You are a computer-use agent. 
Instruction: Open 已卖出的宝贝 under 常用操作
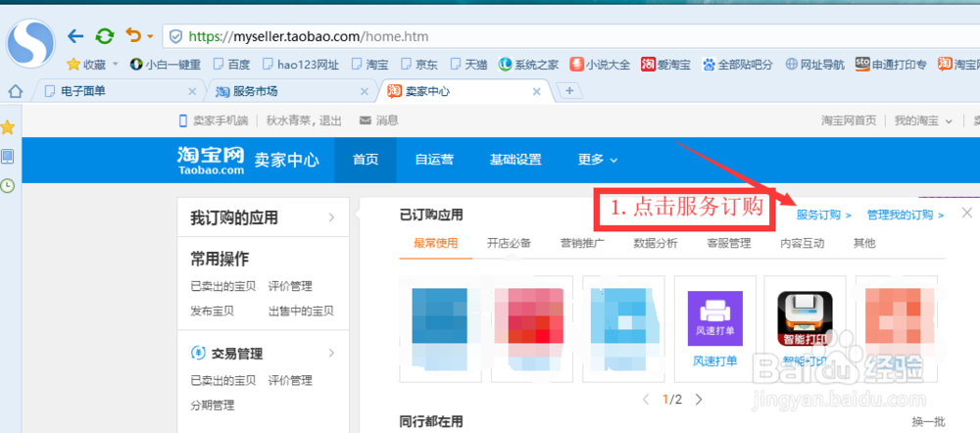pos(223,287)
